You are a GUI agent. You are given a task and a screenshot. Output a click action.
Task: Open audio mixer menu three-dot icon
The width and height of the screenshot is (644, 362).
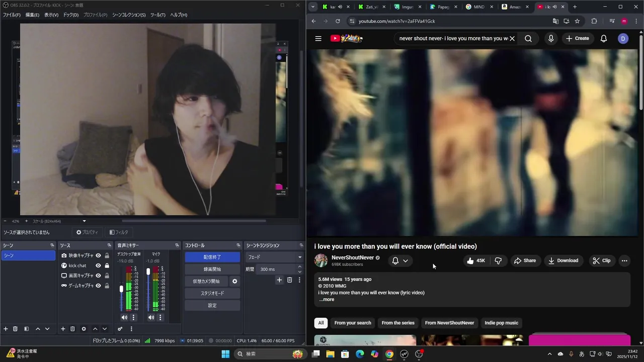coord(131,329)
